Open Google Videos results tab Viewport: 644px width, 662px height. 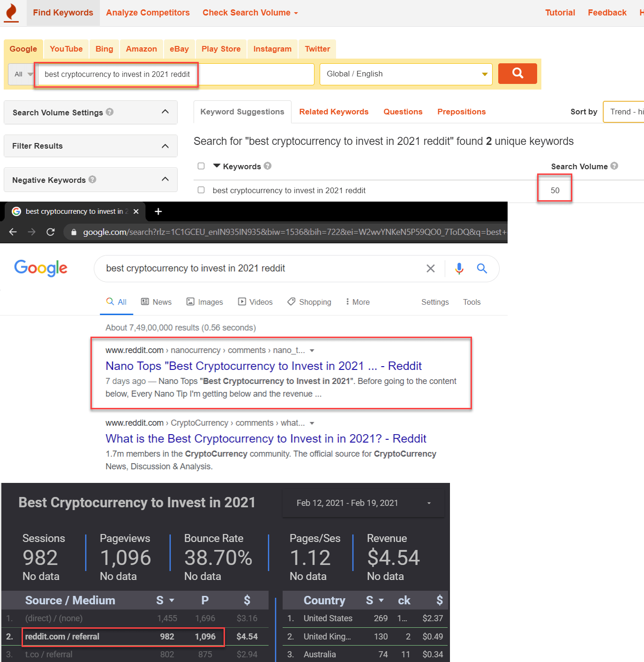[255, 302]
